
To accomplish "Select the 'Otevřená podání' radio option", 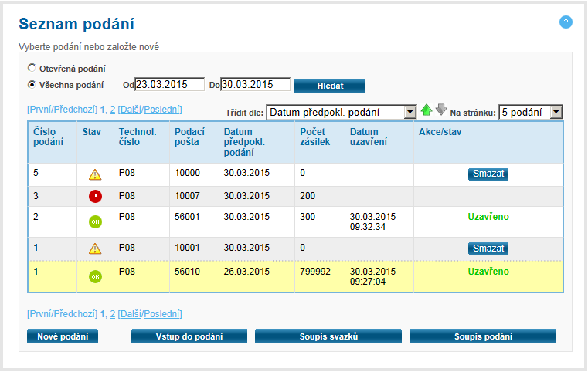I will [32, 68].
